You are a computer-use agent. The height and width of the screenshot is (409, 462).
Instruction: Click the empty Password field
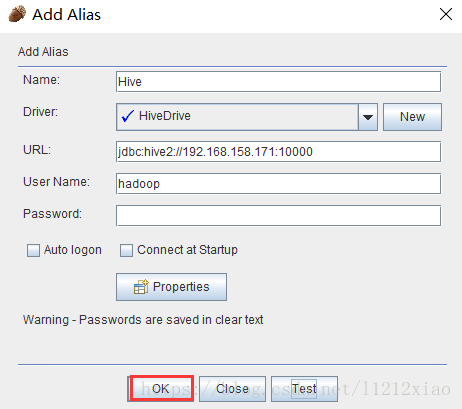278,216
